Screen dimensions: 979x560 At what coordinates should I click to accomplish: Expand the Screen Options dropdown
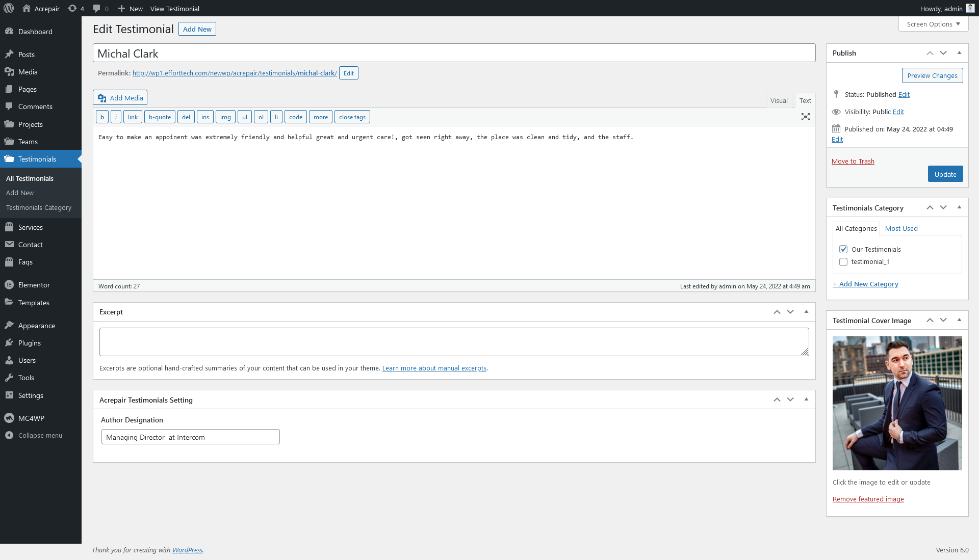(x=933, y=24)
